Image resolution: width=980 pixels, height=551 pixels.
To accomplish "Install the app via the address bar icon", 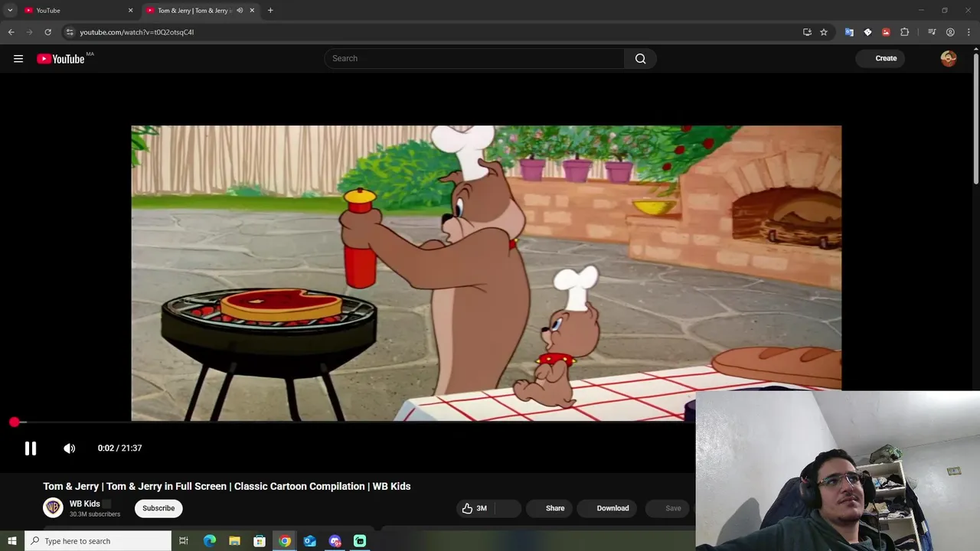I will pos(807,32).
